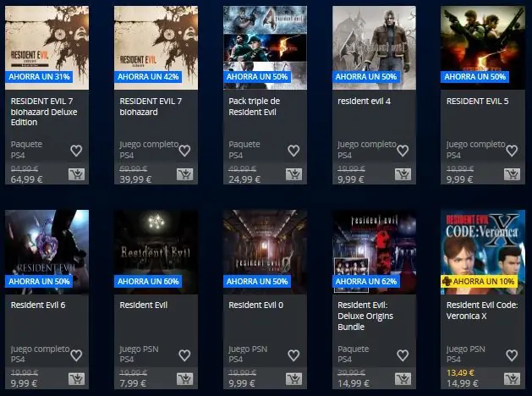Open the Resident Evil 0 title link
This screenshot has width=532, height=396.
(255, 305)
